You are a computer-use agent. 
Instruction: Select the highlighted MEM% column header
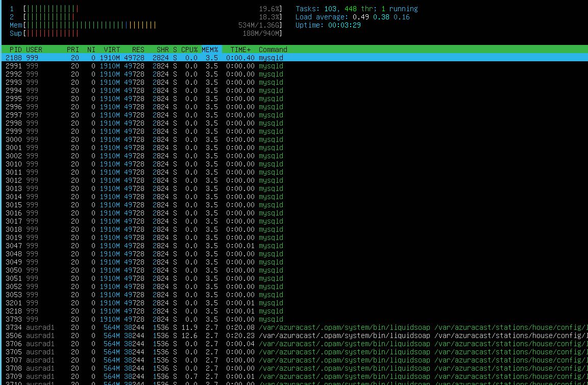tap(210, 50)
